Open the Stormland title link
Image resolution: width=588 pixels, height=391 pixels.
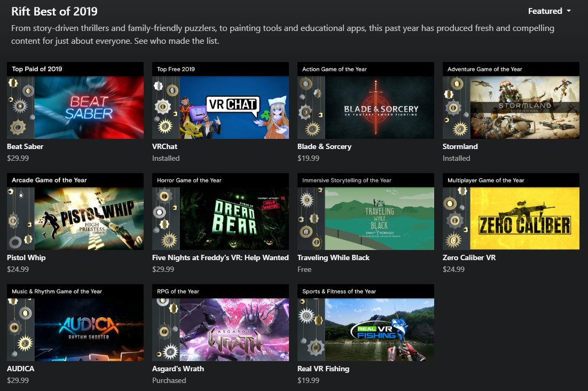click(460, 146)
